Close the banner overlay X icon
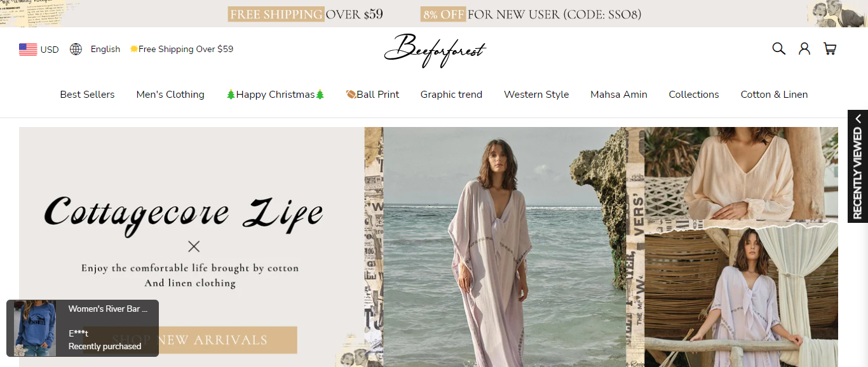This screenshot has height=367, width=868. [194, 246]
